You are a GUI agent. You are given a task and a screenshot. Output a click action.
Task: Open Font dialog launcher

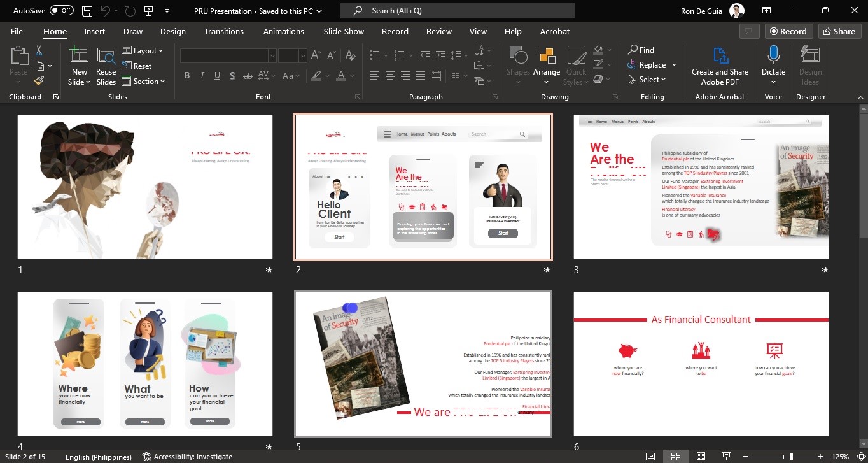click(x=358, y=97)
